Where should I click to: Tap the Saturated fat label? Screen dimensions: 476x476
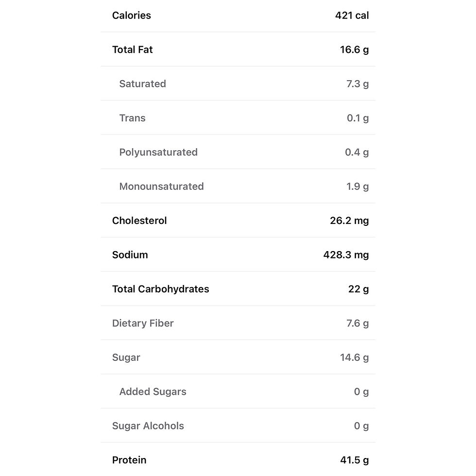142,84
